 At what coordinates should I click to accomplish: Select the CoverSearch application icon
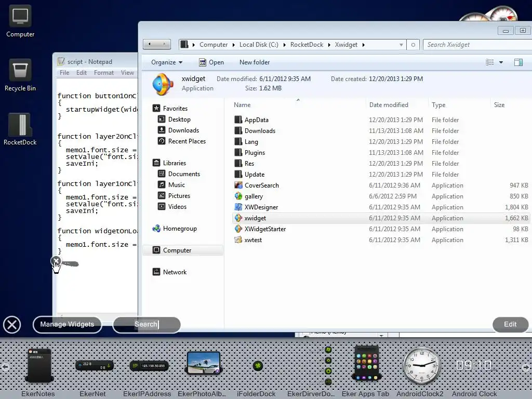click(x=238, y=185)
